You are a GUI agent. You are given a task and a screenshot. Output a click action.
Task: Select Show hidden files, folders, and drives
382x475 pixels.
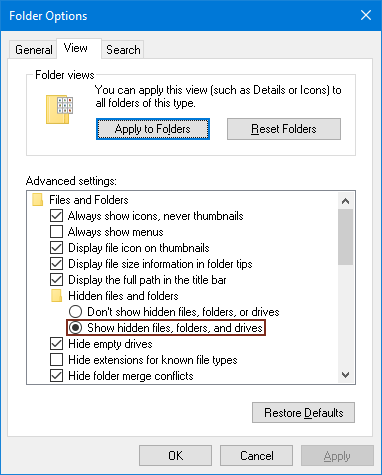tap(75, 328)
